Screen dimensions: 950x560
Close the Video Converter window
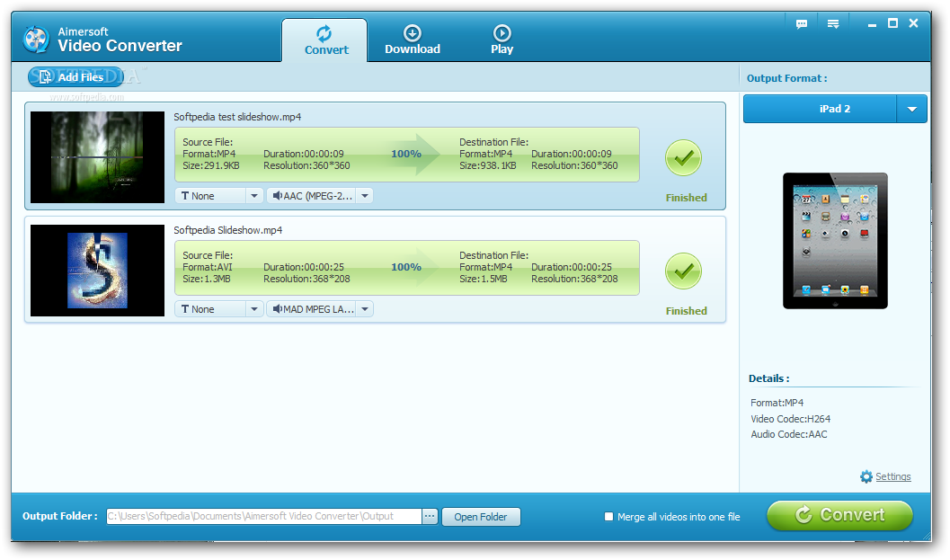[914, 23]
